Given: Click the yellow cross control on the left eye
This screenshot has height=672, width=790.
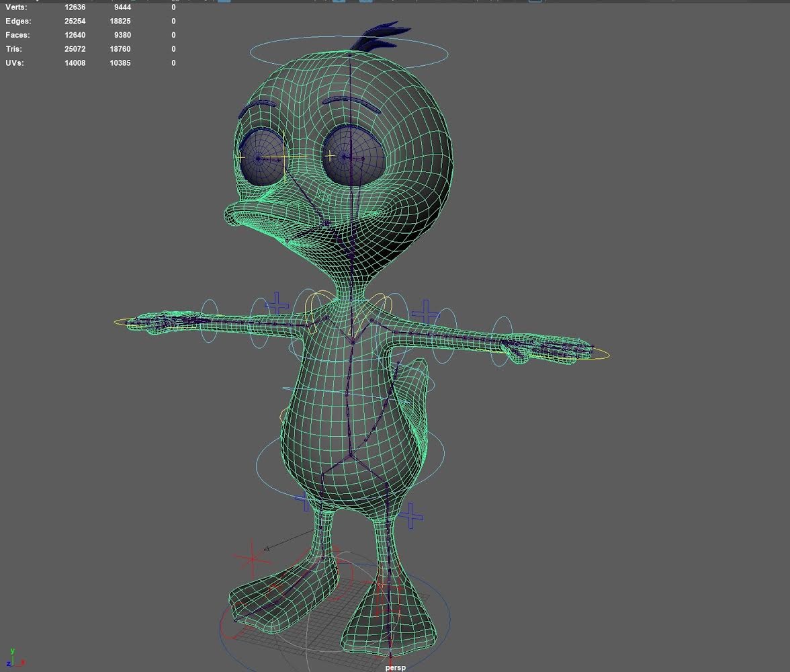Looking at the screenshot, I should 240,159.
